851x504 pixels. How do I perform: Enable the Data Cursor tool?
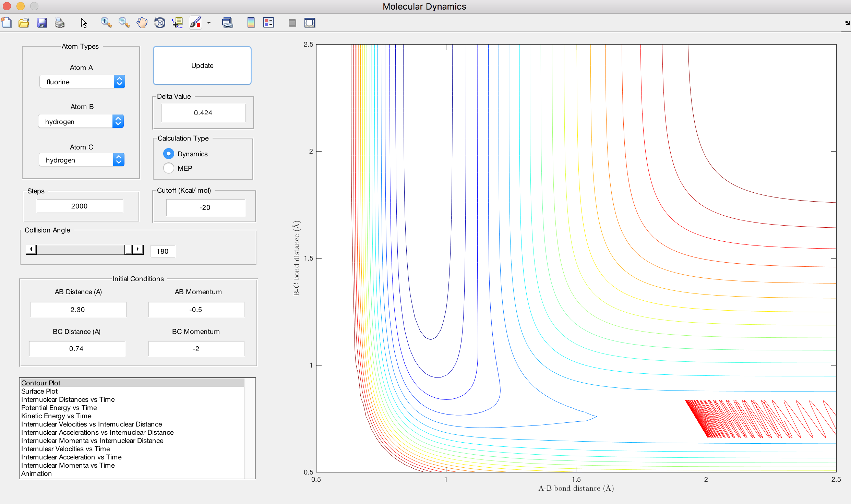(x=177, y=23)
